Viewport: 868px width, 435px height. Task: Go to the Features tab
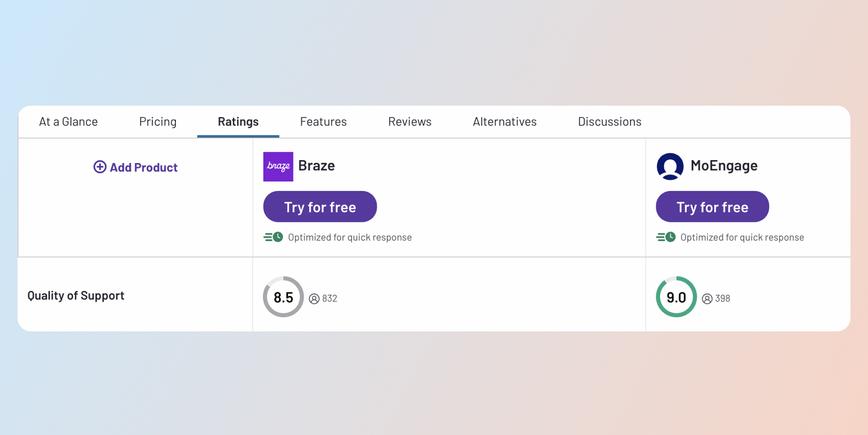[323, 122]
